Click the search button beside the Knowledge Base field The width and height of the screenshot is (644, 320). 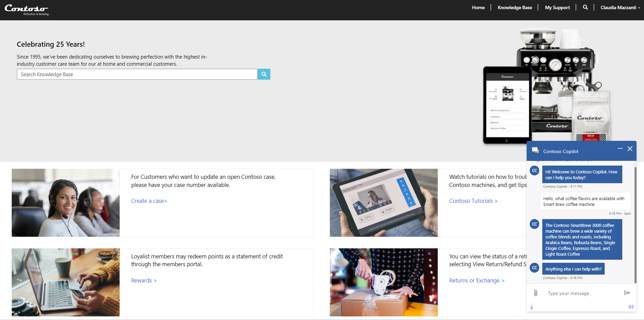point(264,74)
